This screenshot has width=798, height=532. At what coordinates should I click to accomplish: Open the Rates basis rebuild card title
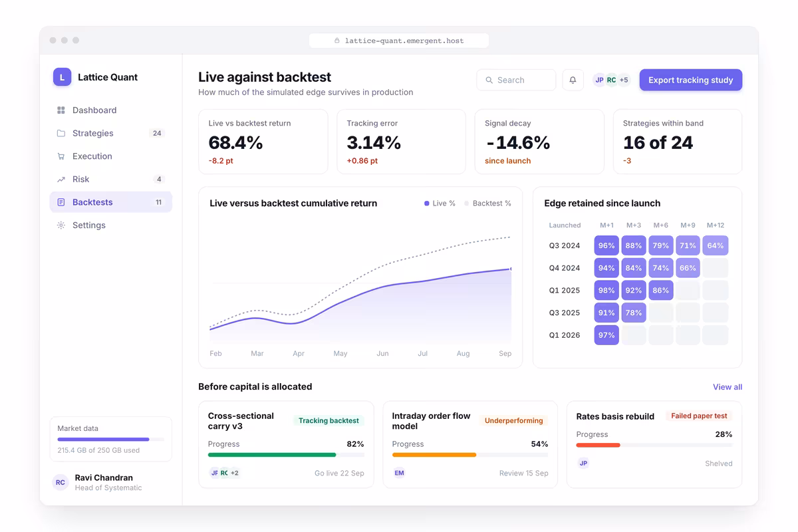point(615,416)
